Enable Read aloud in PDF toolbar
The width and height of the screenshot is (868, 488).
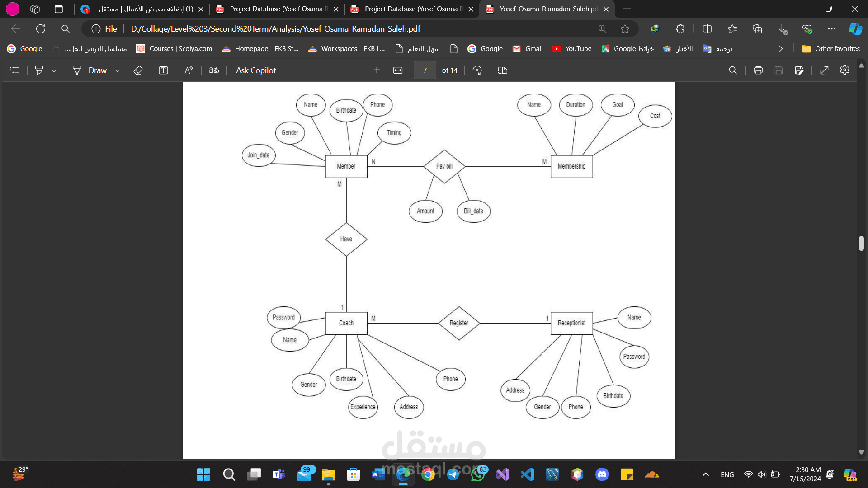(189, 70)
